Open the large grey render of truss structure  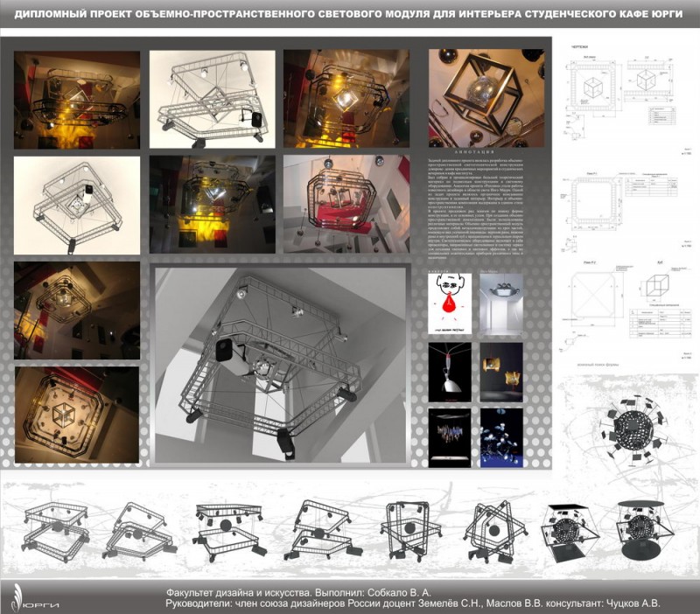click(x=280, y=365)
